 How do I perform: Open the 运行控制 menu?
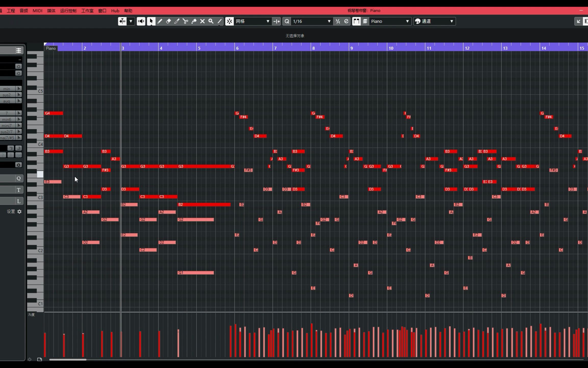point(68,11)
